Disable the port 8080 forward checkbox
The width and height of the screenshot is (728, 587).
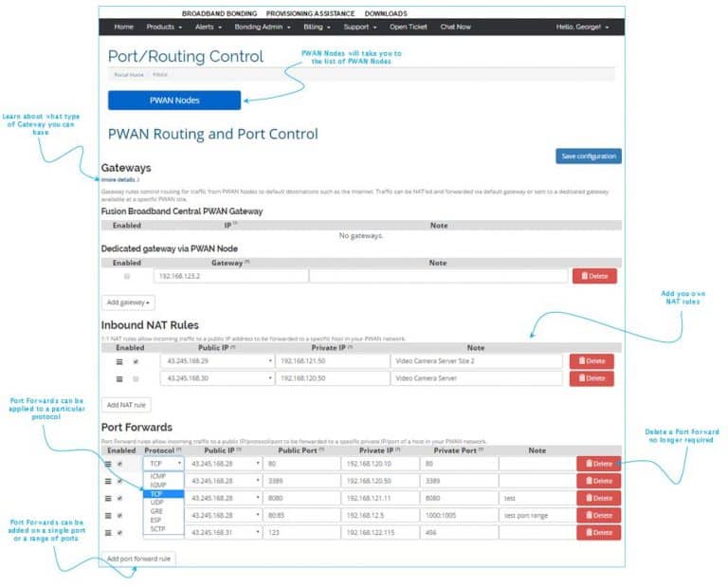[119, 498]
